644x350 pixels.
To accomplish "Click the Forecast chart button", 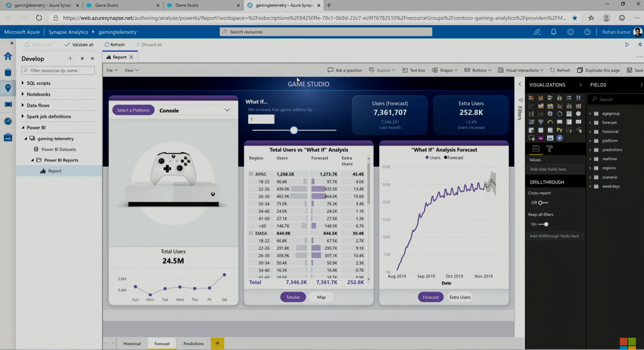I will pyautogui.click(x=431, y=297).
